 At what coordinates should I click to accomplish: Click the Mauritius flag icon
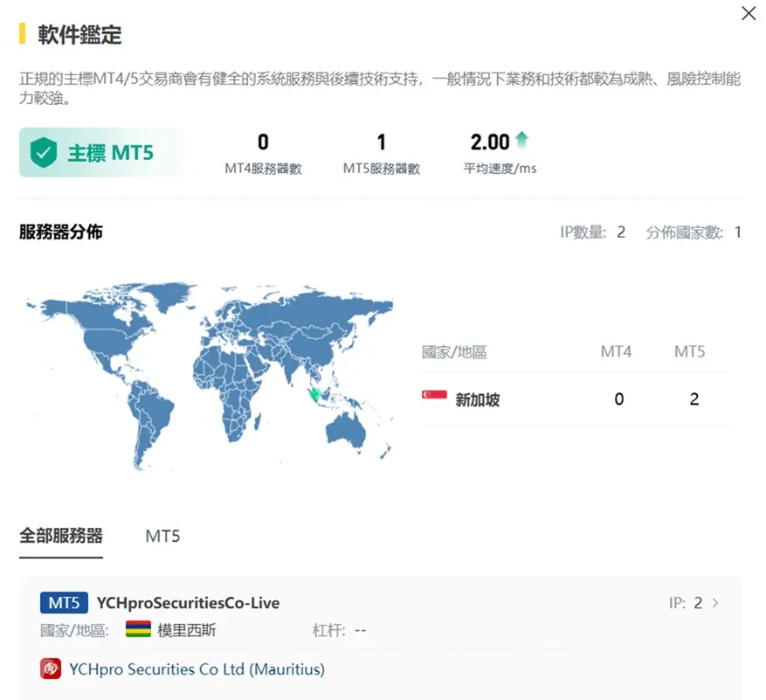click(138, 629)
